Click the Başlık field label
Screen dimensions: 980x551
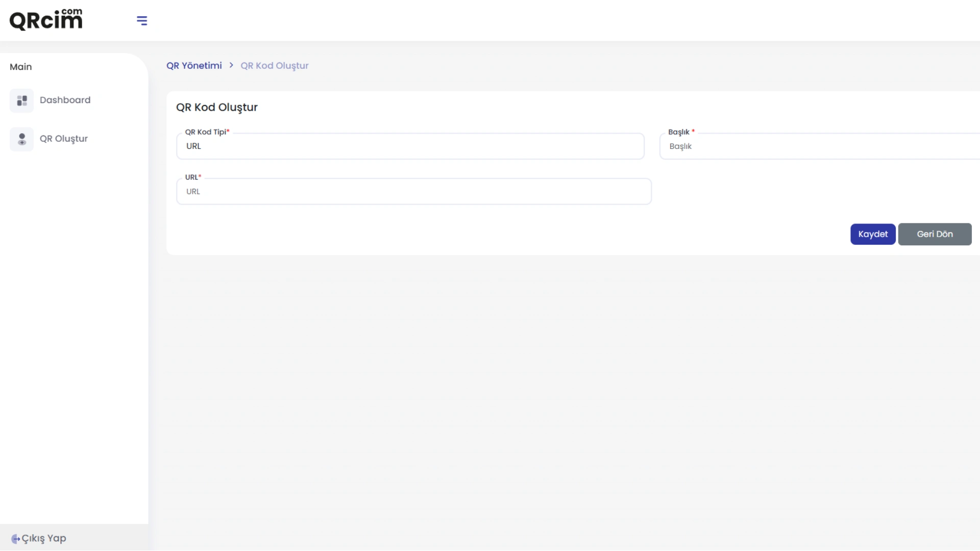[x=679, y=132]
